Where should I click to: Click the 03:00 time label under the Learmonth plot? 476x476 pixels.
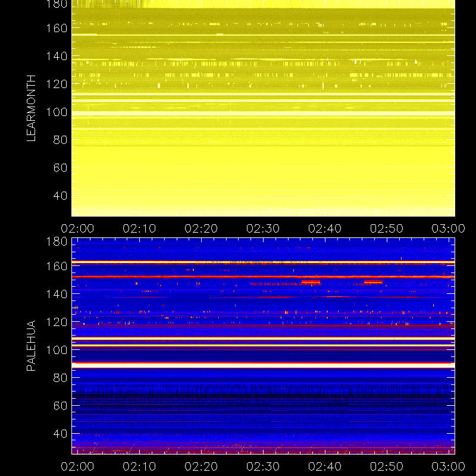449,228
